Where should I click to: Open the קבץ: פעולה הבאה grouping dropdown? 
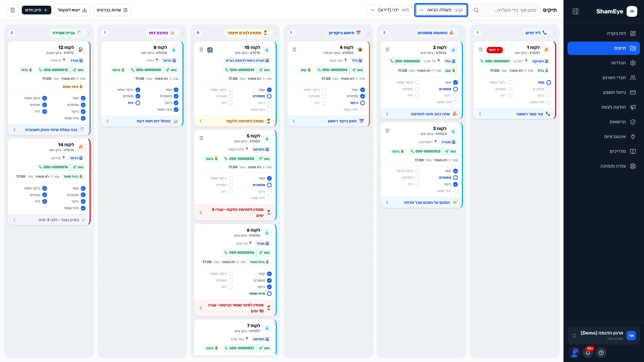coord(441,10)
